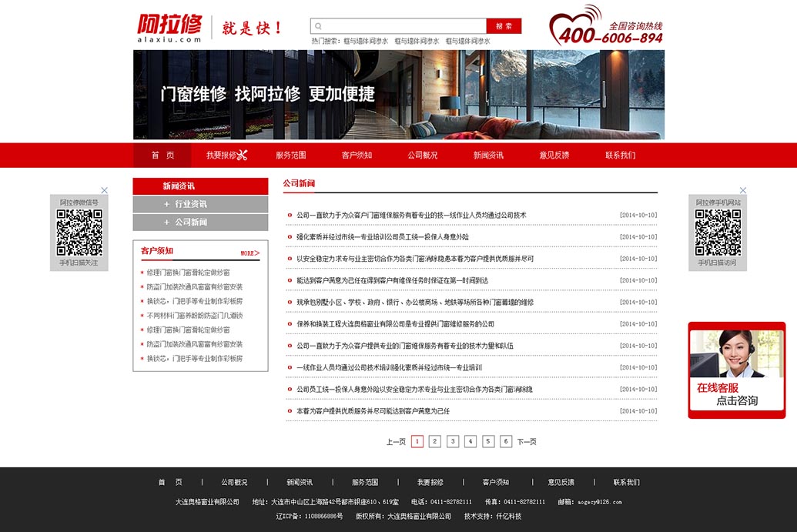Close the left 阿拉修微信号 QR panel
Screen dimensions: 797x532
(105, 190)
